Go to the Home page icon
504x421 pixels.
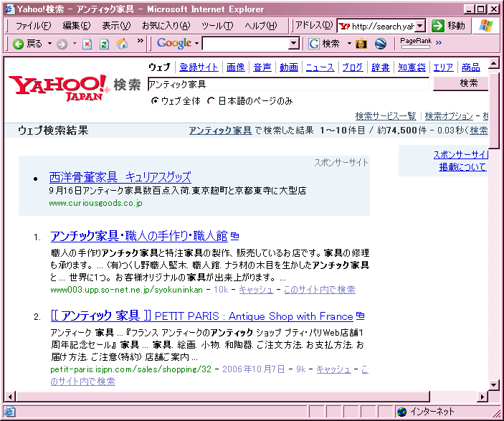point(122,44)
